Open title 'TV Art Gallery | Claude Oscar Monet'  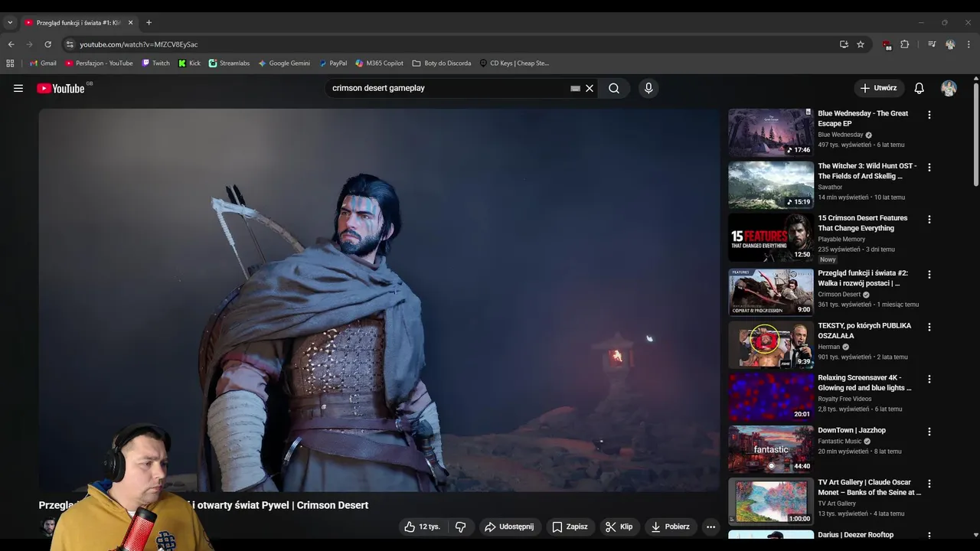[869, 487]
